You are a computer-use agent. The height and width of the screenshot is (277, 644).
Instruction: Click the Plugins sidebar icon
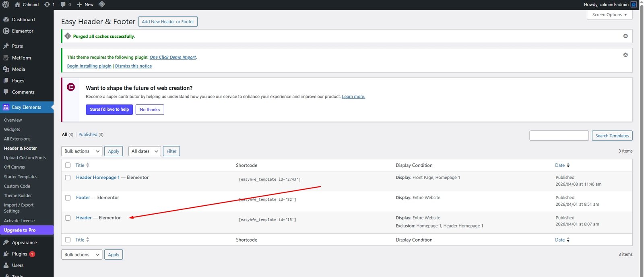6,254
